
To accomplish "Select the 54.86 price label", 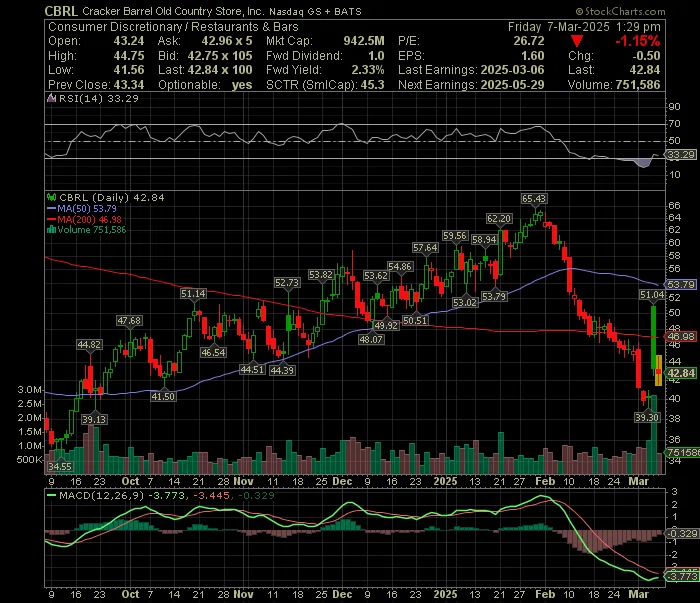I will tap(400, 266).
